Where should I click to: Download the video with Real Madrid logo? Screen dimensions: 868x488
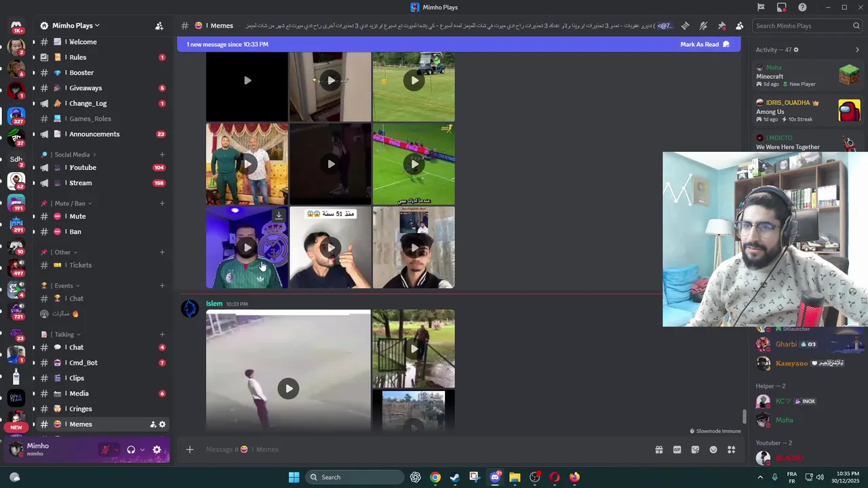pos(279,216)
